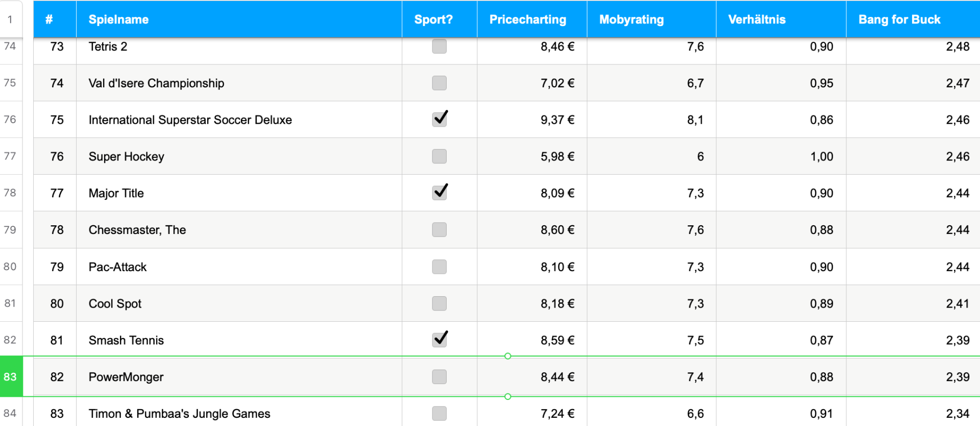This screenshot has height=426, width=980.
Task: Uncheck Sport for International Superstar Soccer Deluxe
Action: click(439, 120)
